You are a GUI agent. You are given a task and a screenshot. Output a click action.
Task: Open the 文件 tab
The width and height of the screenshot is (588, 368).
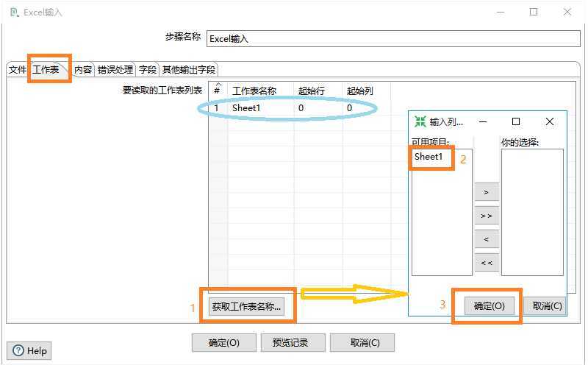click(x=18, y=70)
